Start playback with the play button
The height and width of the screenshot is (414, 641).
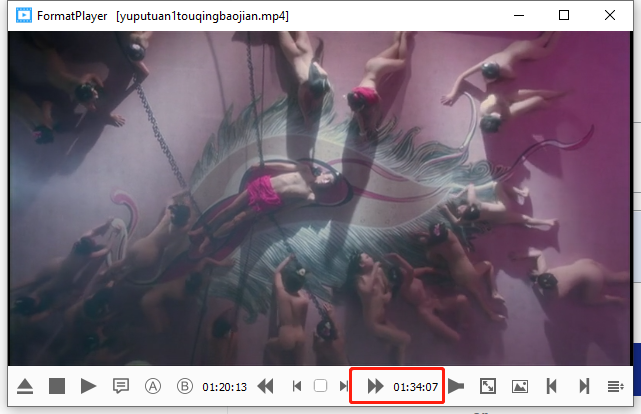click(x=88, y=386)
